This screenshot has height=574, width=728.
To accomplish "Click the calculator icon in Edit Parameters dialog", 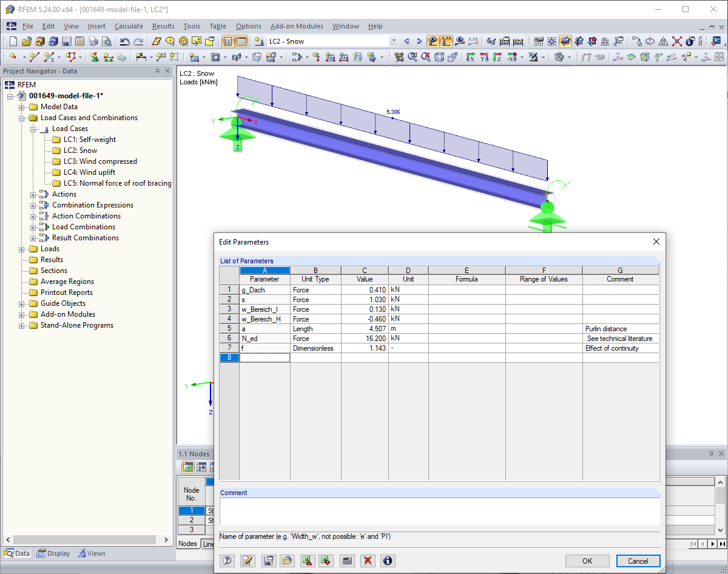I will coord(347,561).
